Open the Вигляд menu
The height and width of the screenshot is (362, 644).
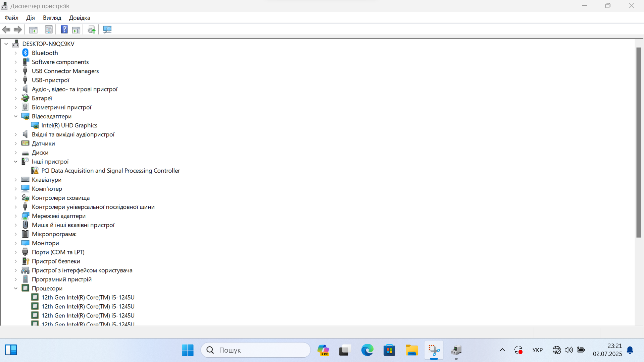tap(52, 18)
